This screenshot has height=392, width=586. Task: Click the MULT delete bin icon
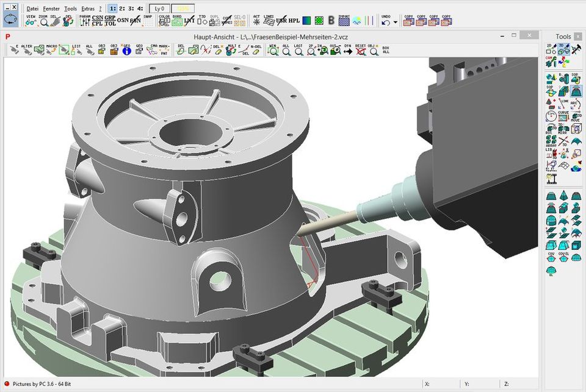click(231, 49)
